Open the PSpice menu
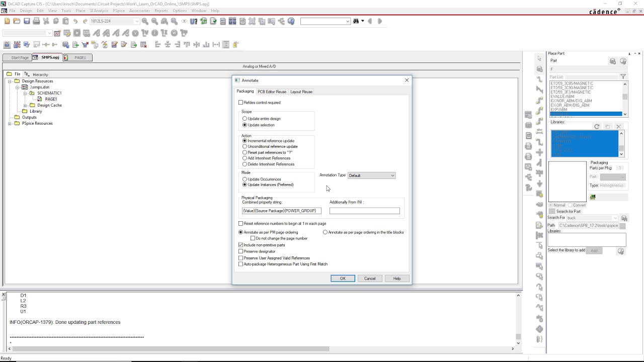This screenshot has height=362, width=644. pyautogui.click(x=119, y=11)
